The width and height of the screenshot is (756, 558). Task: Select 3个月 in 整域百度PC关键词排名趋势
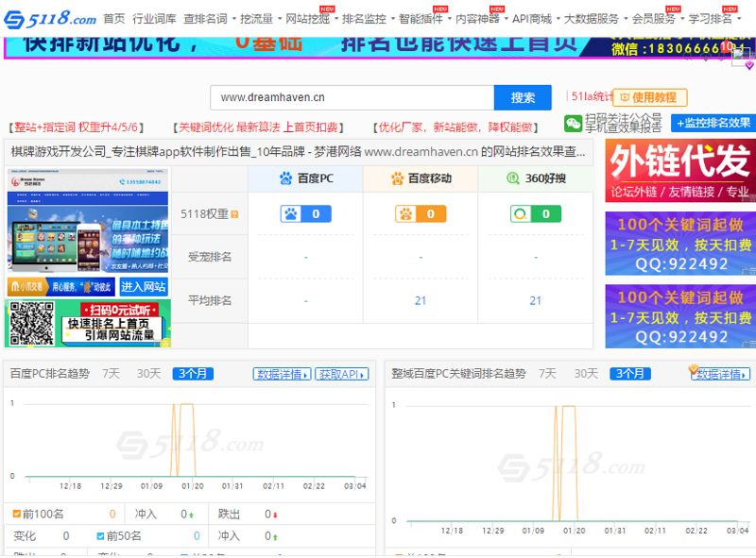(630, 374)
